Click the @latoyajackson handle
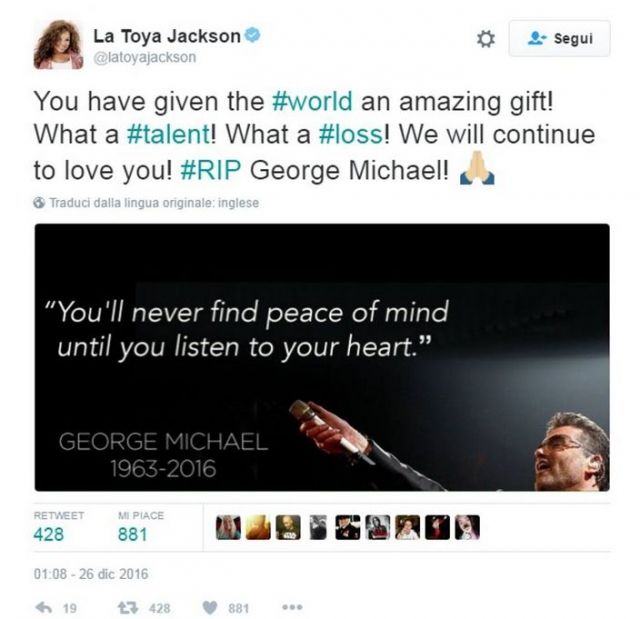Screen dimensions: 640x619 coord(145,57)
